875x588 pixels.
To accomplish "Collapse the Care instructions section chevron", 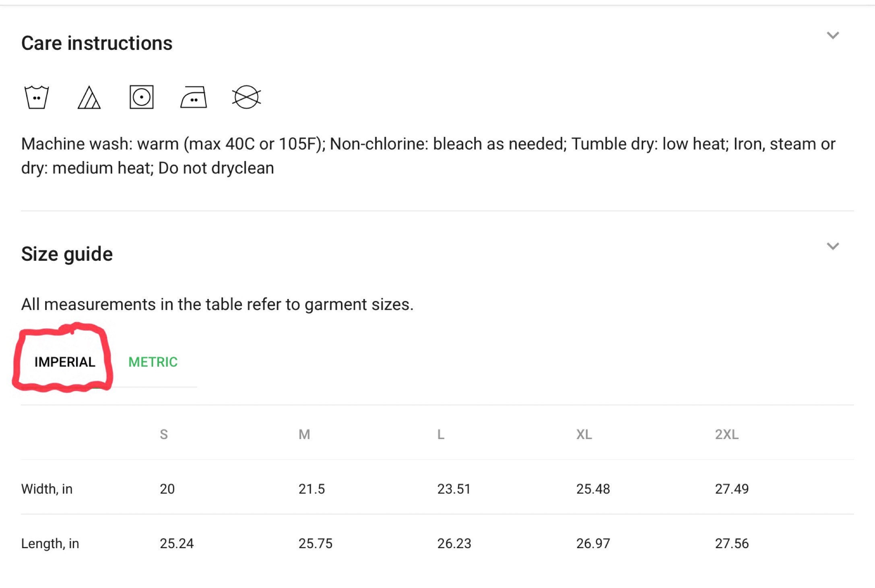I will point(833,35).
